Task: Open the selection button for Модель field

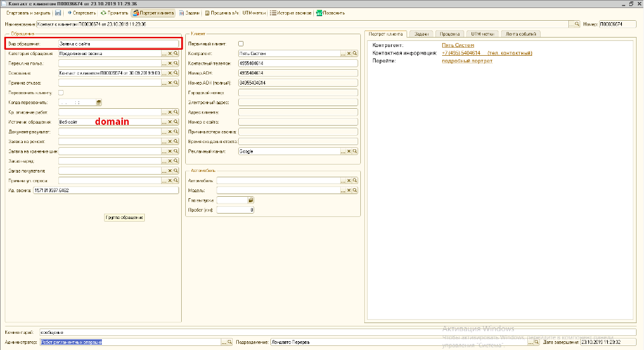Action: 343,190
